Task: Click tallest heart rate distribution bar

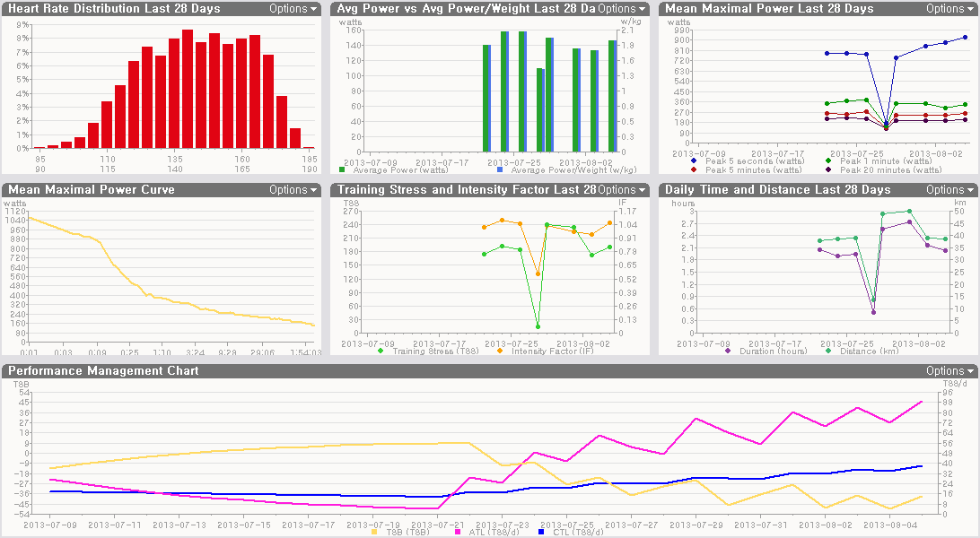Action: coord(188,89)
